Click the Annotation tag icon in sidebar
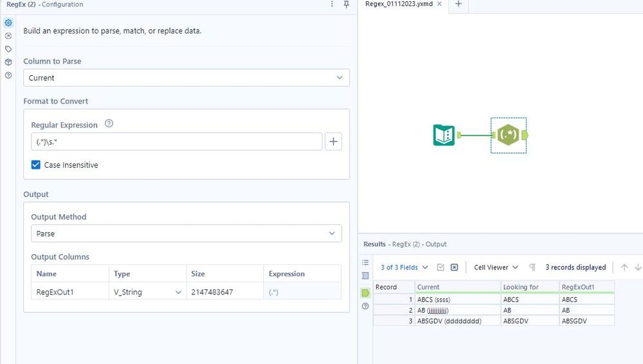Image resolution: width=643 pixels, height=364 pixels. 8,49
